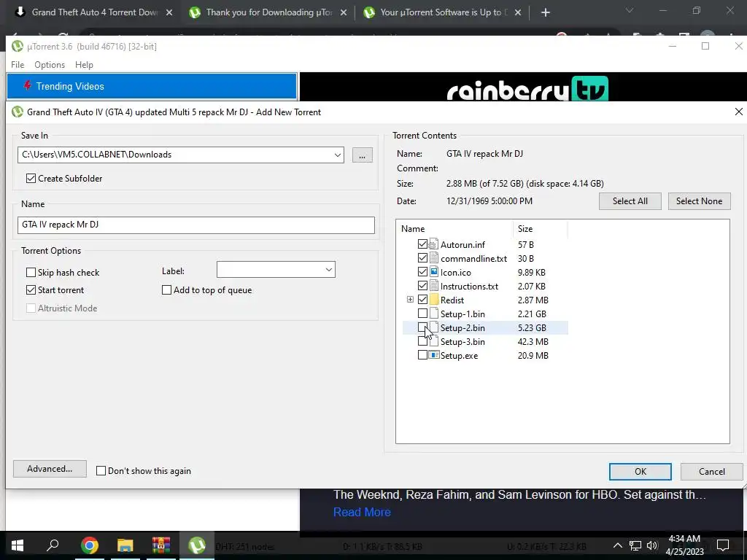Open Windows Start menu
Image resolution: width=747 pixels, height=560 pixels.
click(x=18, y=545)
